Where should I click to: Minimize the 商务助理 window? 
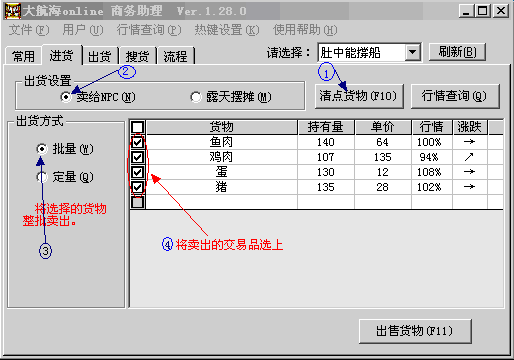pyautogui.click(x=466, y=11)
